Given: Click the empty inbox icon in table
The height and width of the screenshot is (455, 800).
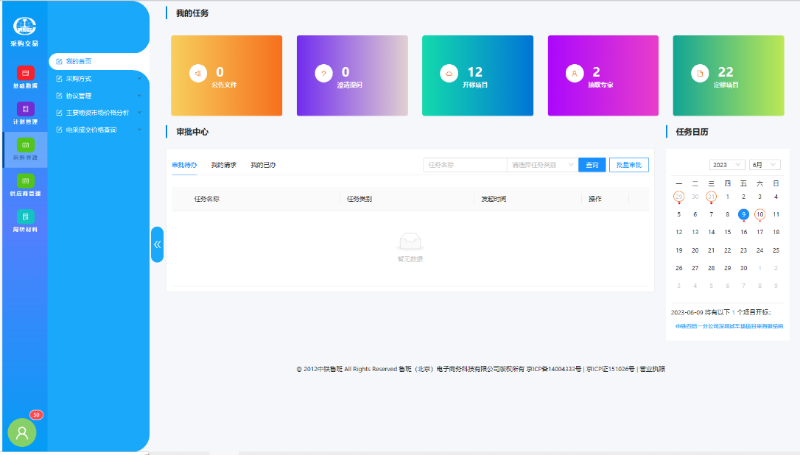Looking at the screenshot, I should click(x=410, y=241).
